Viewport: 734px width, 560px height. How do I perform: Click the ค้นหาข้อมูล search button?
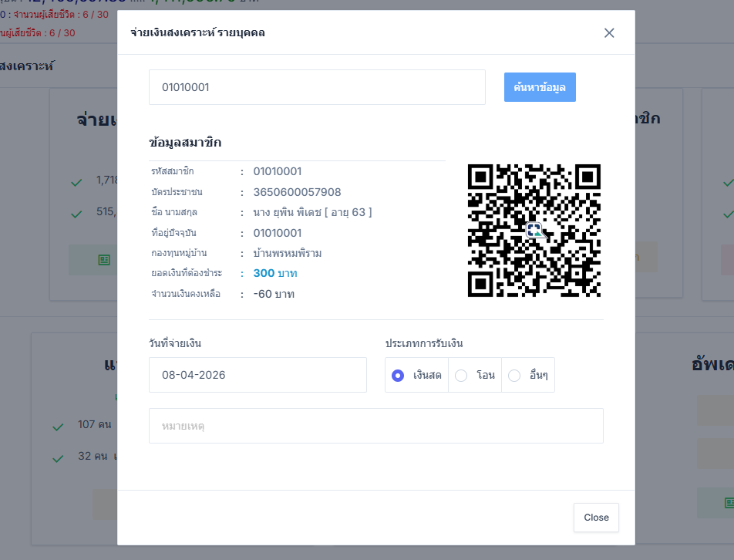point(540,87)
